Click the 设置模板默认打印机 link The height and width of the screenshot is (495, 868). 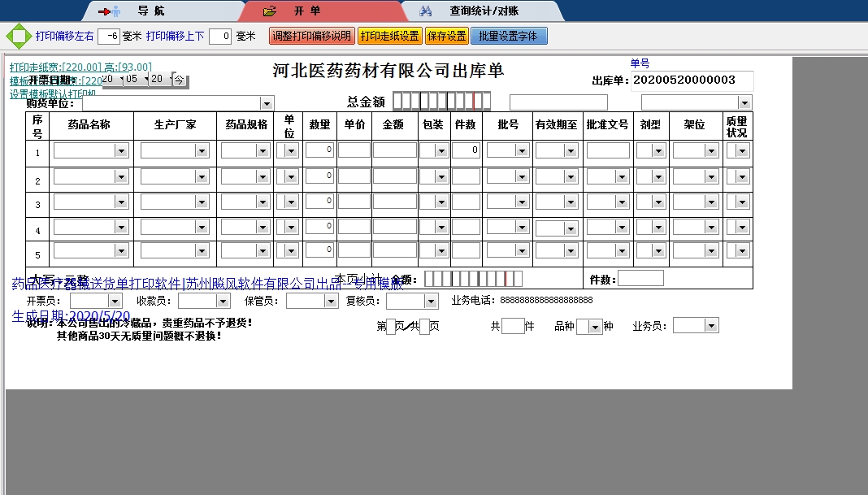coord(52,93)
